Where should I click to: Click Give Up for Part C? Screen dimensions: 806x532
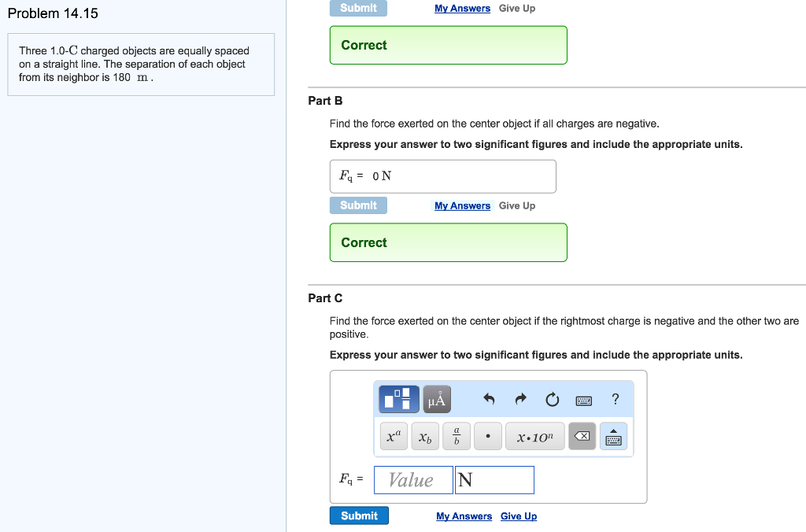pyautogui.click(x=518, y=515)
